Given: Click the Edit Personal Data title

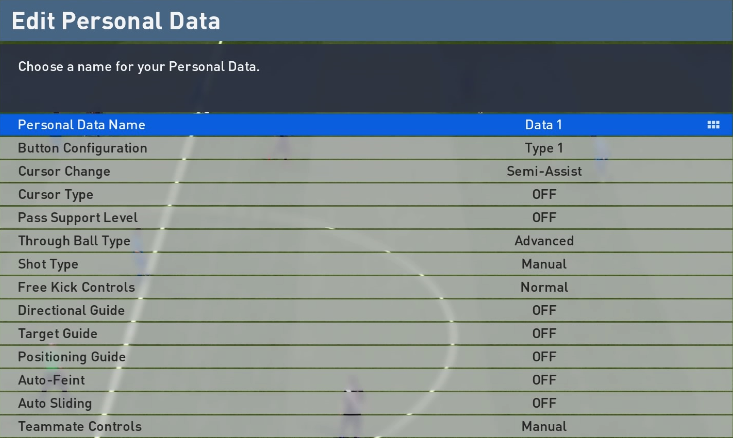Looking at the screenshot, I should coord(116,21).
